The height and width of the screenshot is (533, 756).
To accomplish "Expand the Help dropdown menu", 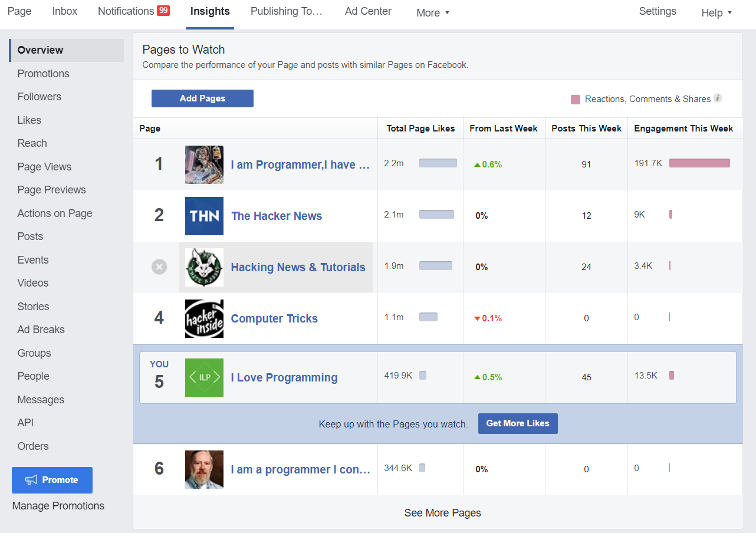I will tap(716, 13).
